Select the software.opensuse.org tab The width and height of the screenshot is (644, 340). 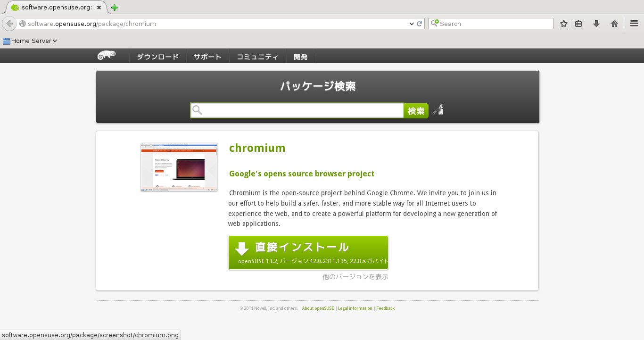(x=57, y=8)
